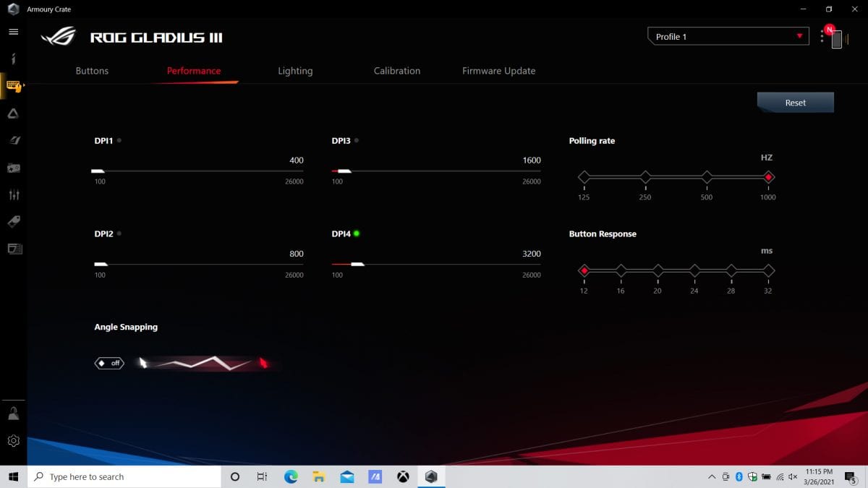This screenshot has height=488, width=868.
Task: Click the DPI3 slider handle
Action: tap(344, 171)
